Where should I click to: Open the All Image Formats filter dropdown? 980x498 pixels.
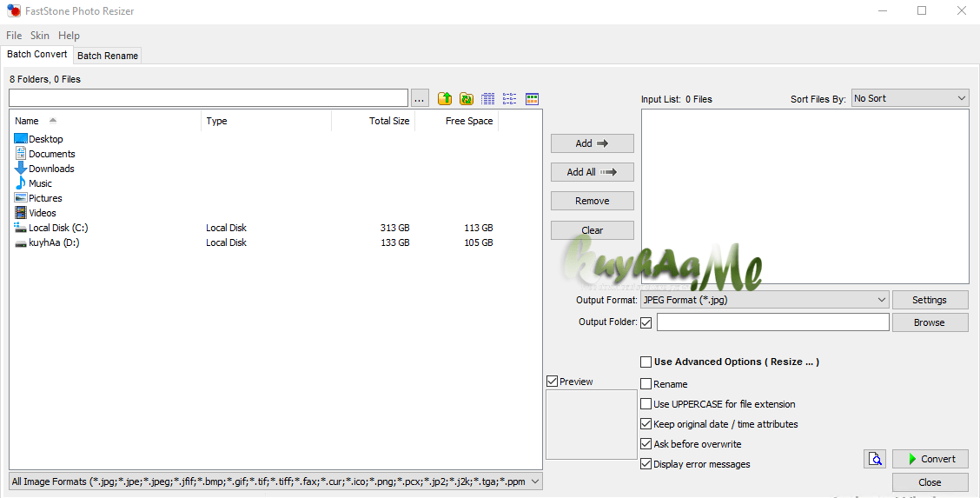pyautogui.click(x=275, y=481)
